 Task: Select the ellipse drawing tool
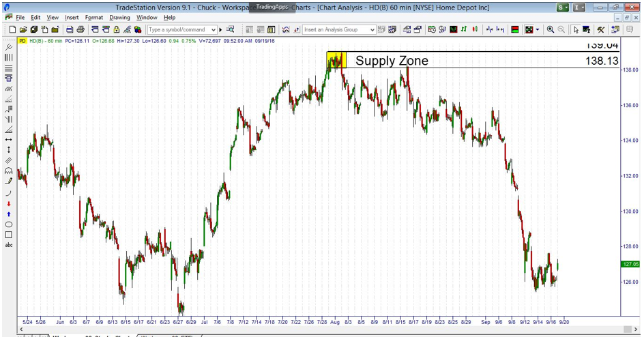click(9, 224)
